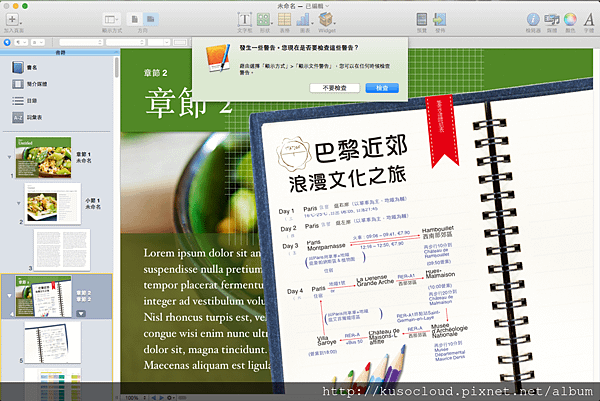600x401 pixels.
Task: Select page 5 notebook thumbnail
Action: (53, 342)
